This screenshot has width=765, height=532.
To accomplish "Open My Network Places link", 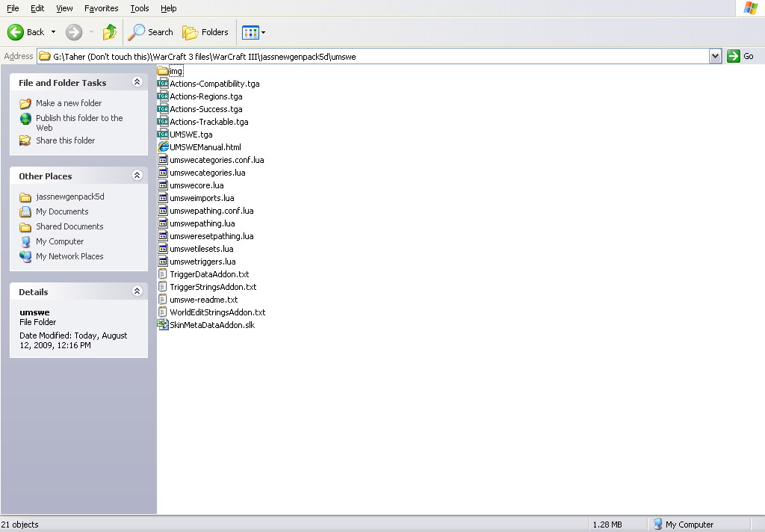I will coord(69,256).
